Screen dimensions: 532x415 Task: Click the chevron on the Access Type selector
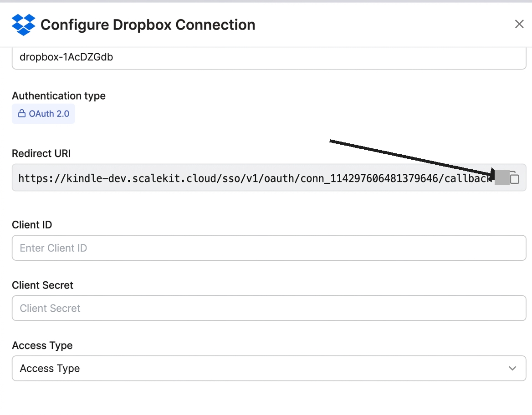pyautogui.click(x=512, y=369)
